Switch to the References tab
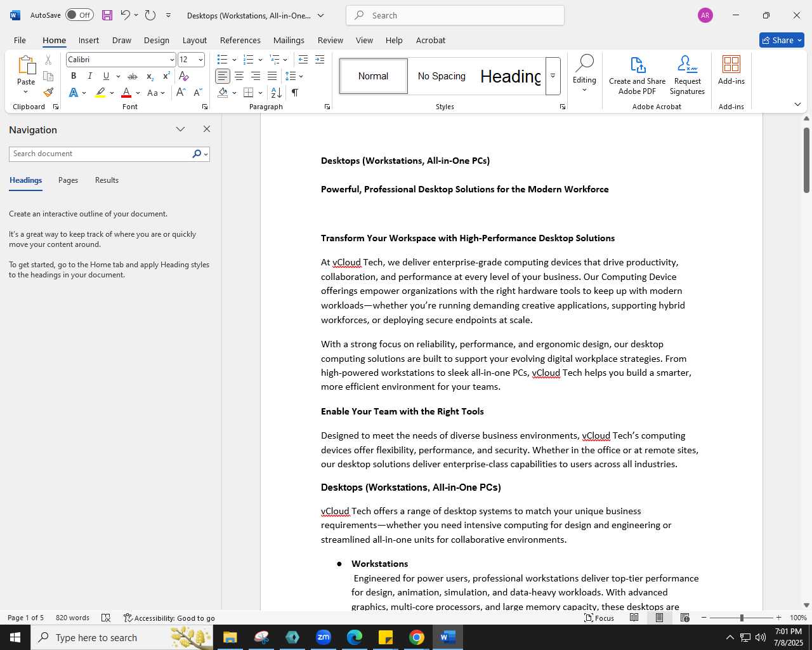The width and height of the screenshot is (812, 650). tap(240, 40)
